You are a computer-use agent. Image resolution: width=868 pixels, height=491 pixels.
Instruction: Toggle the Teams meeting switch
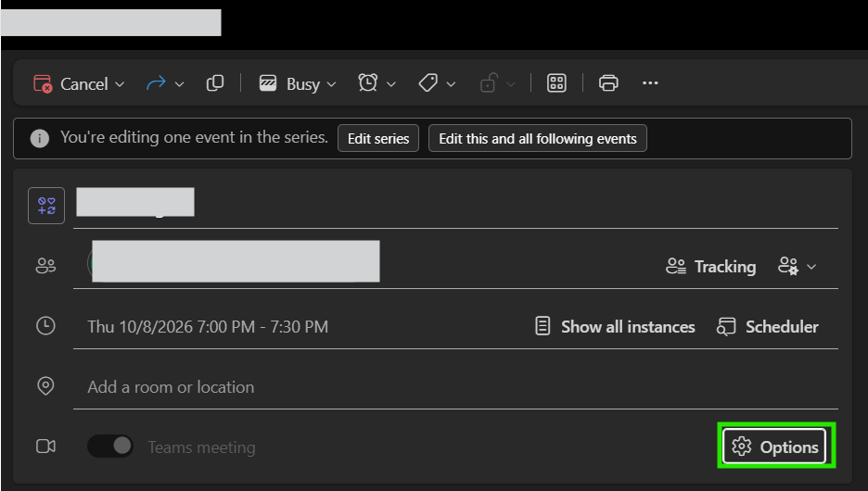tap(110, 446)
